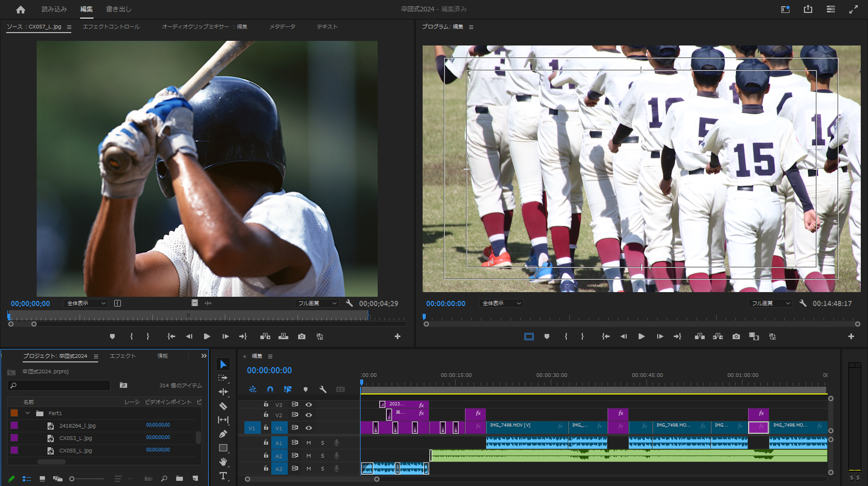Viewport: 868px width, 486px height.
Task: Select the Hand tool
Action: tap(223, 462)
